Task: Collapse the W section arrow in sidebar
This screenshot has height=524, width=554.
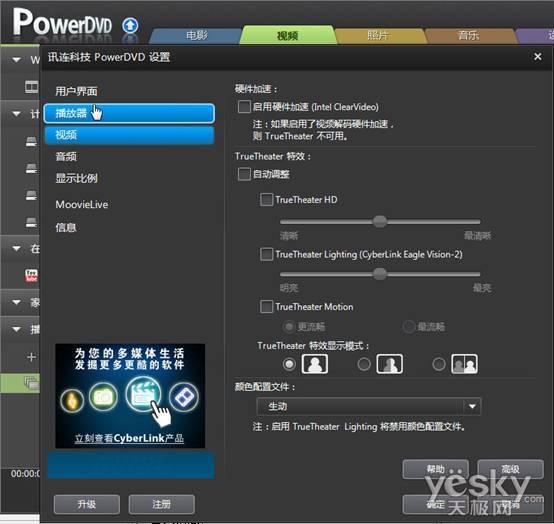Action: (16, 60)
